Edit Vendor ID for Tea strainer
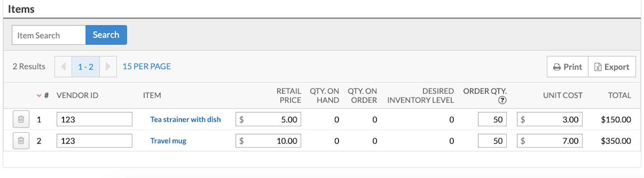The image size is (644, 178). pos(94,119)
